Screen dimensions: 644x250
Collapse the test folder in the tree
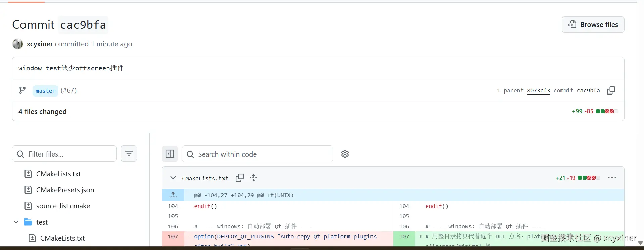coord(16,222)
